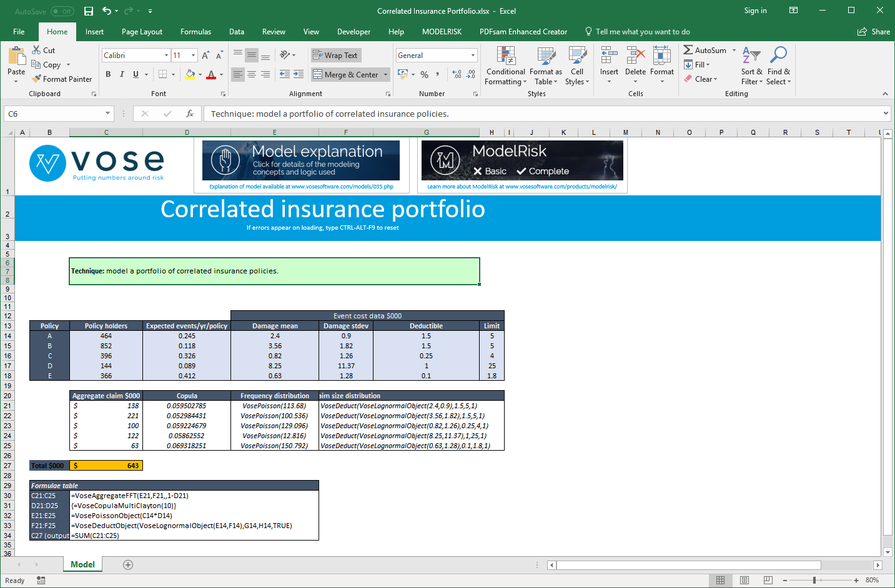Image resolution: width=895 pixels, height=588 pixels.
Task: Open the Cell Styles gallery
Action: tap(577, 66)
